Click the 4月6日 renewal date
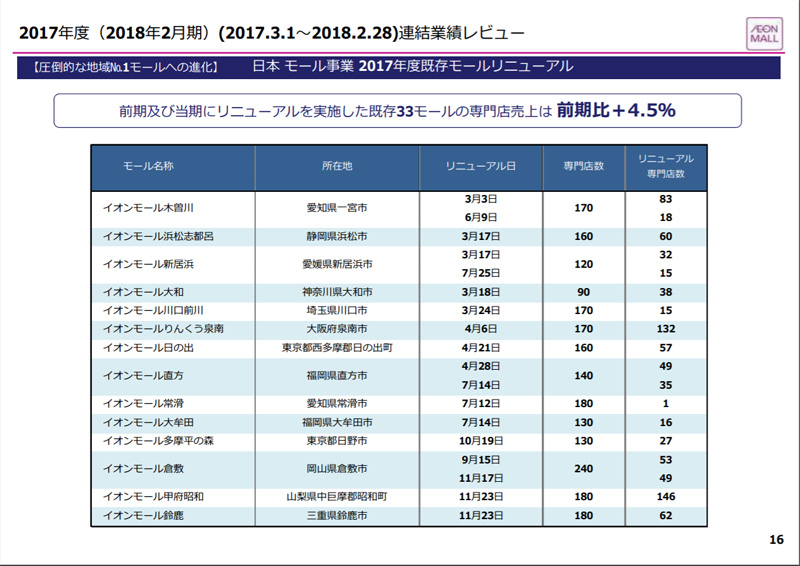 (x=481, y=329)
